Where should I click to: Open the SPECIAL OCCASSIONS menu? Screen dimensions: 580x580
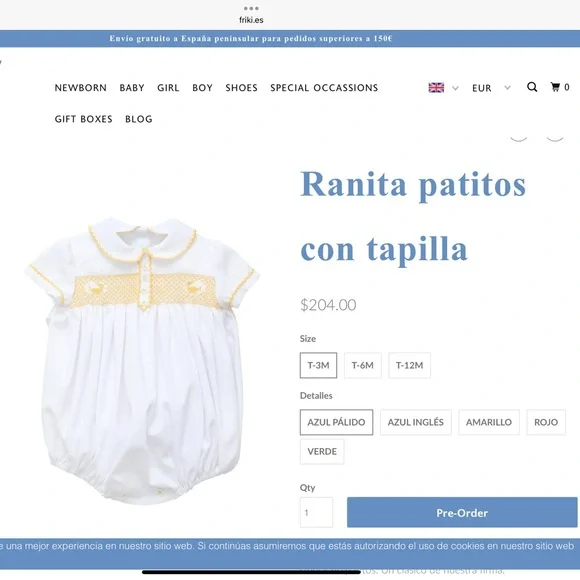tap(324, 88)
